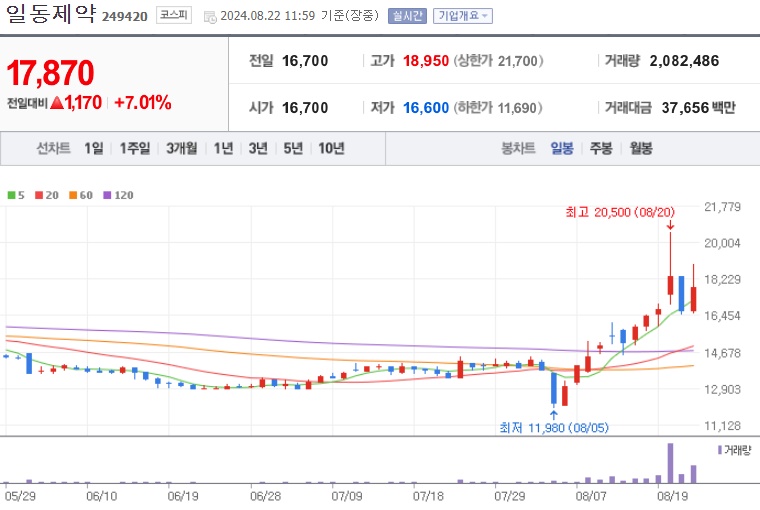Viewport: 760px width, 510px height.
Task: Click the 거래량 value 2,082,486
Action: 684,61
